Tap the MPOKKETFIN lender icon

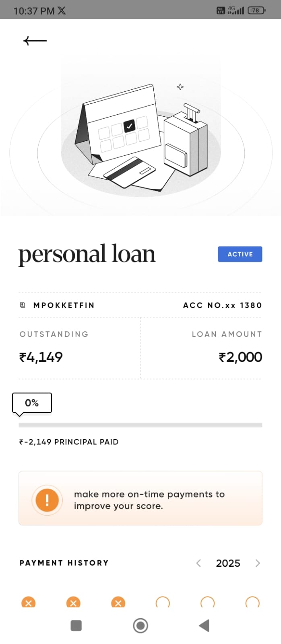(x=23, y=305)
